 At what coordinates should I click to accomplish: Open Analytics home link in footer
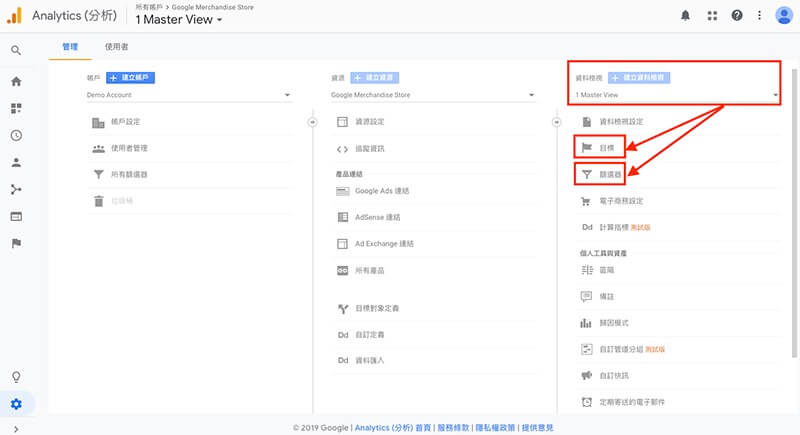click(x=392, y=428)
